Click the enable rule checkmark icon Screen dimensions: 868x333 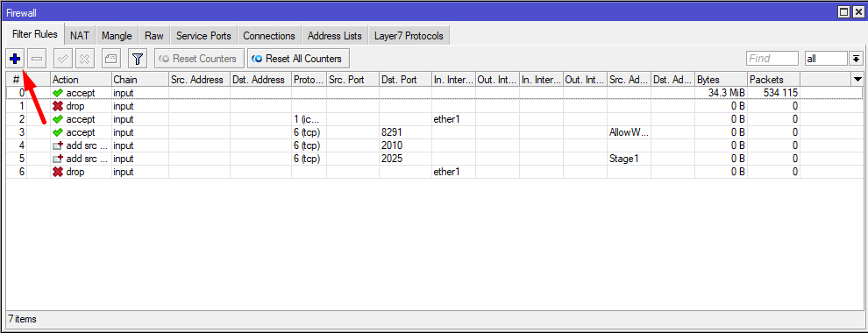62,58
